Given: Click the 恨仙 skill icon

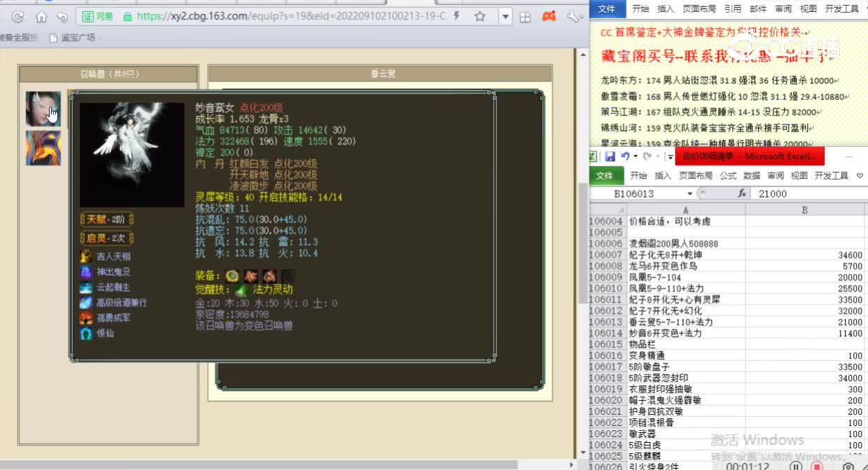Looking at the screenshot, I should pyautogui.click(x=86, y=334).
